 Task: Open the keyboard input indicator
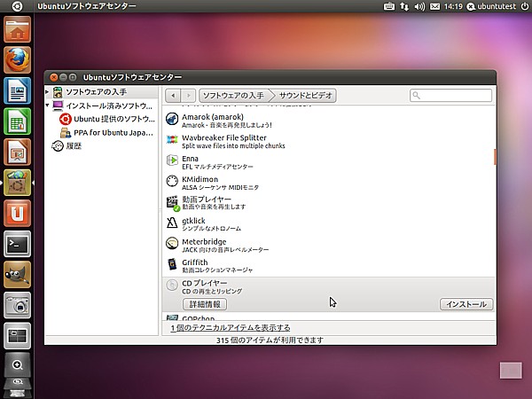coord(389,6)
